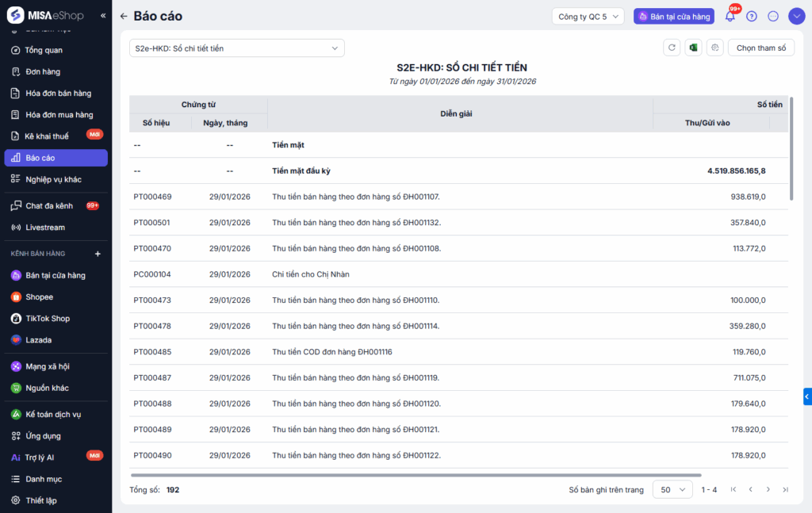The width and height of the screenshot is (812, 513).
Task: Jump to the last page of records
Action: pos(785,490)
